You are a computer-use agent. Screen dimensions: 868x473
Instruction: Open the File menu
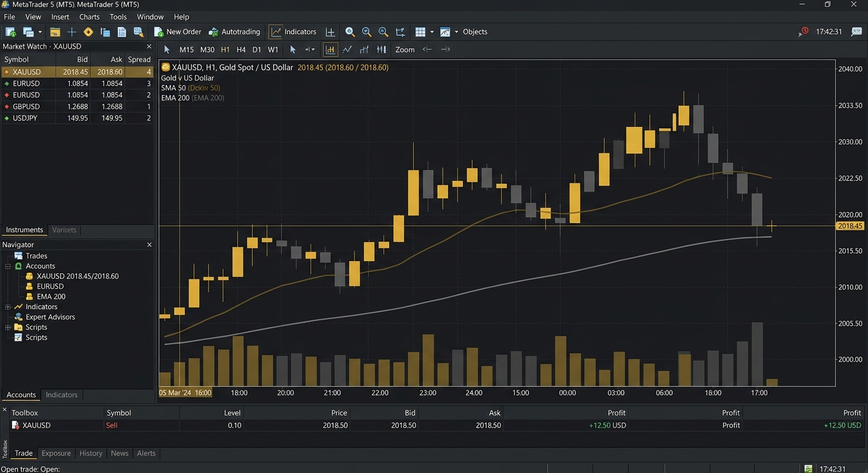[9, 17]
